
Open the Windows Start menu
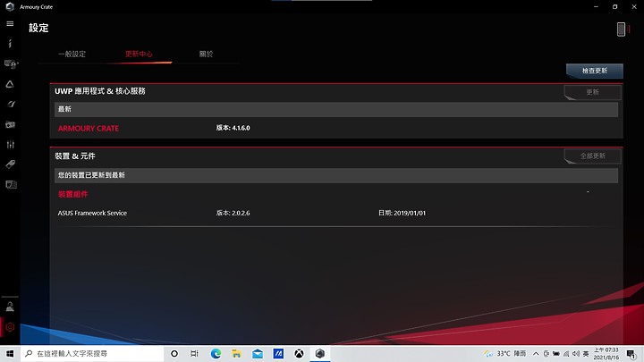pyautogui.click(x=10, y=353)
